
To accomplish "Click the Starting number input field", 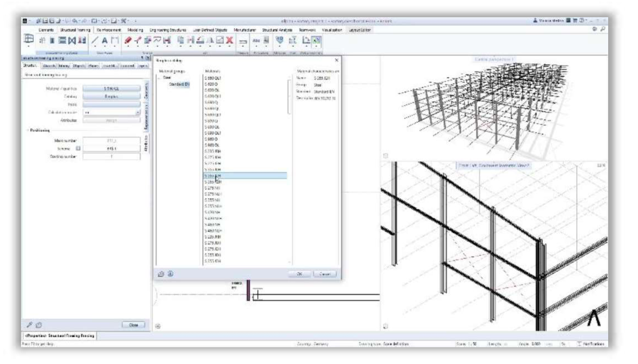I will point(111,156).
